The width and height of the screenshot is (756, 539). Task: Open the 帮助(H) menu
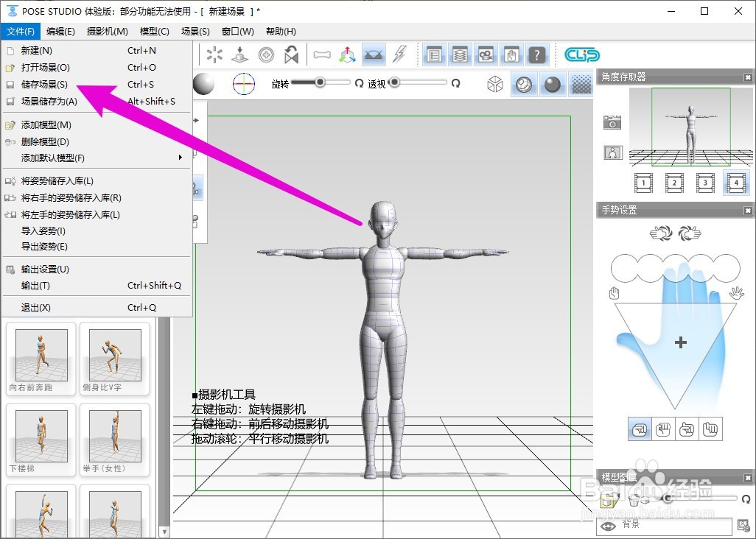pyautogui.click(x=281, y=32)
